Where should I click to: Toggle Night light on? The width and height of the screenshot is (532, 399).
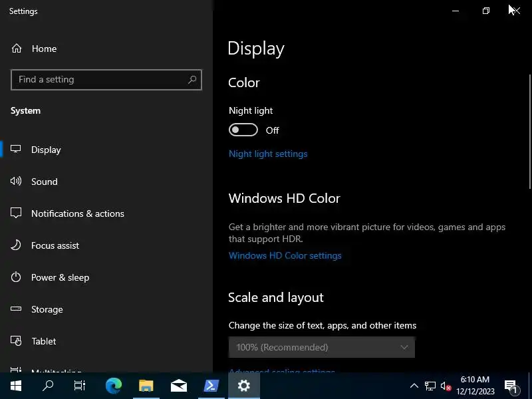point(243,130)
